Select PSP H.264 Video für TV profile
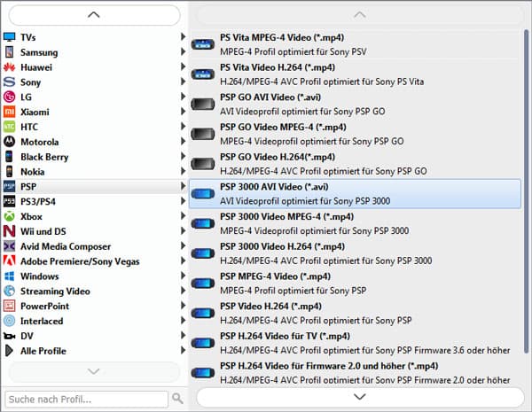 tap(356, 343)
